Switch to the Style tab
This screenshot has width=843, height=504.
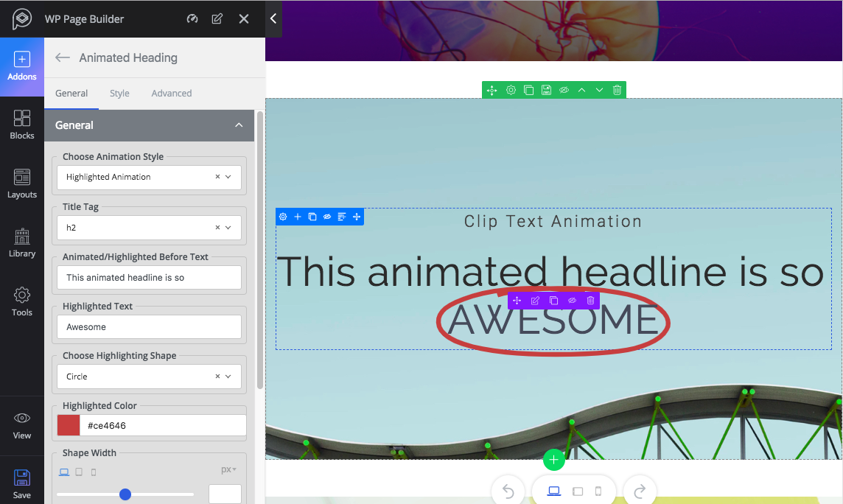[x=119, y=93]
